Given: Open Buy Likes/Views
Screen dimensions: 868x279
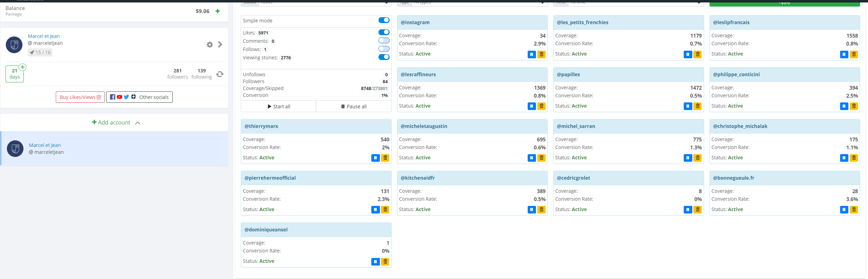Looking at the screenshot, I should 80,97.
